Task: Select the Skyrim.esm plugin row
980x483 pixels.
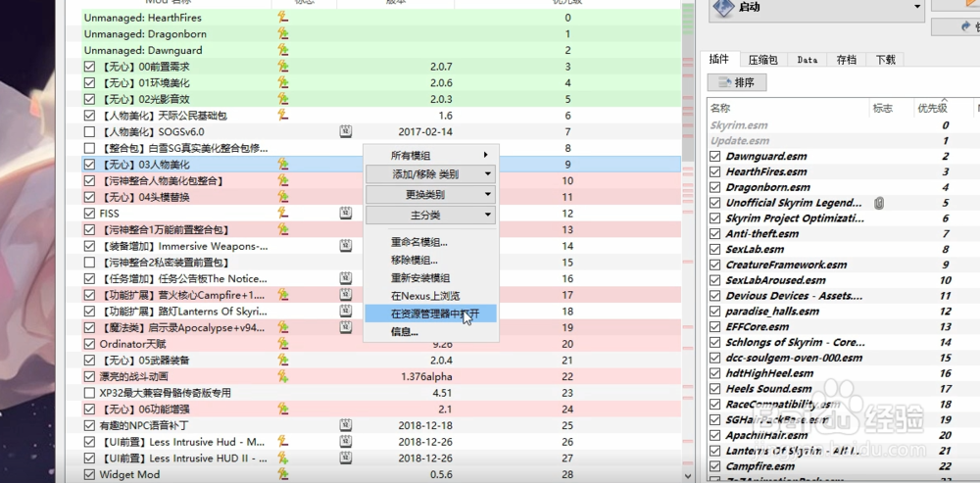Action: click(x=844, y=125)
